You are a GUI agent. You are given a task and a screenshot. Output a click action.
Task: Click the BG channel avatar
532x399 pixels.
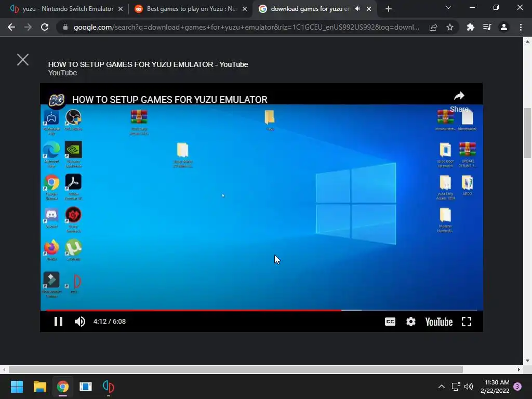click(x=56, y=100)
